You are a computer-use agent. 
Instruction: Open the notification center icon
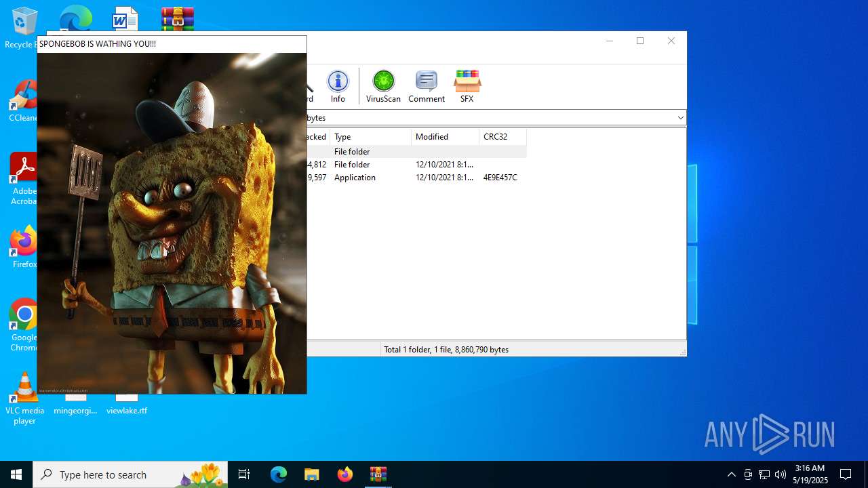click(846, 474)
